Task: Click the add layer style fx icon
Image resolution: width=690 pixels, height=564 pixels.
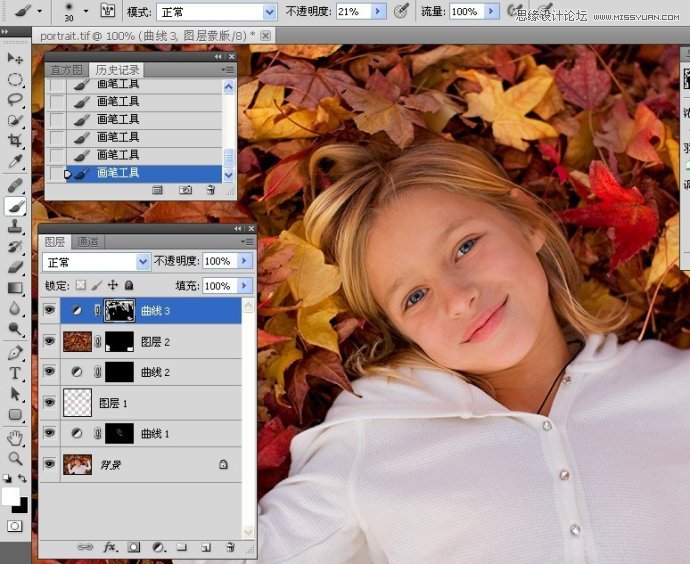Action: click(x=111, y=547)
